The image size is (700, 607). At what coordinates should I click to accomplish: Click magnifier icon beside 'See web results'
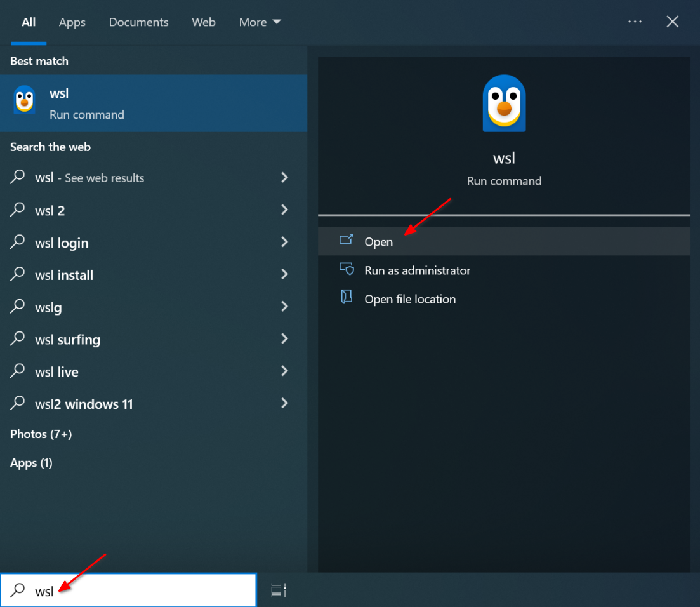(17, 177)
